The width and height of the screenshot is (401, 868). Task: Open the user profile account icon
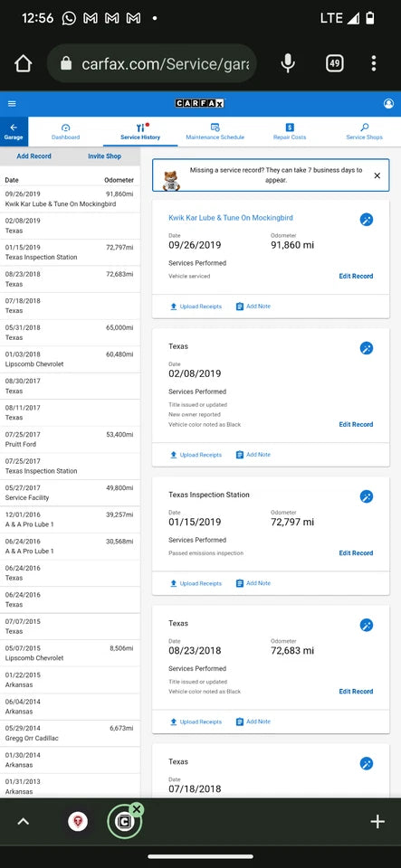(x=388, y=103)
